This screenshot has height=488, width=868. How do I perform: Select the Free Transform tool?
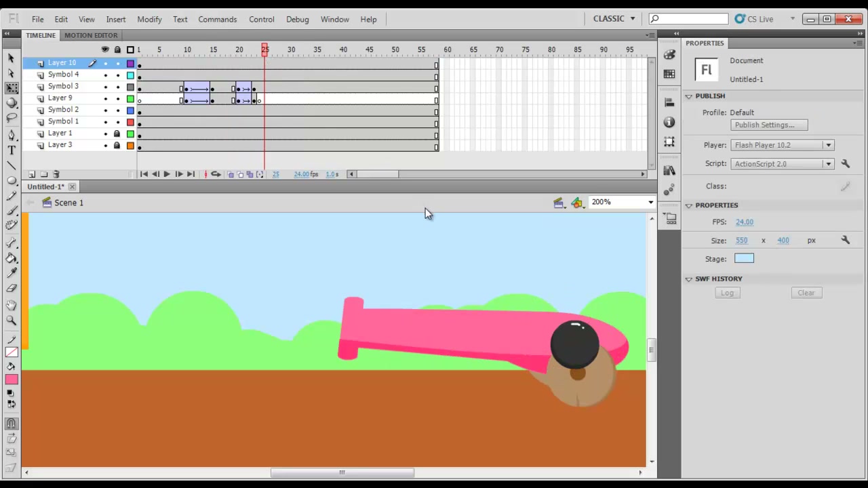[x=12, y=88]
